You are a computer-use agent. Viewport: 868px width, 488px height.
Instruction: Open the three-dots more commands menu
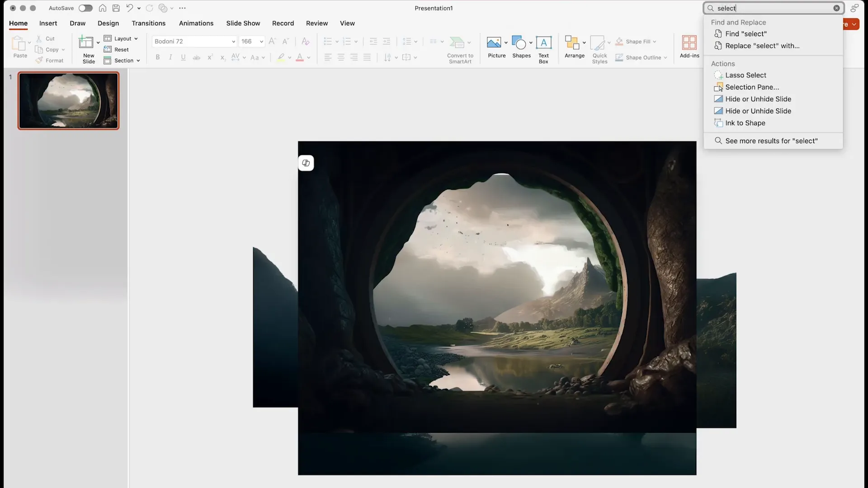click(182, 8)
